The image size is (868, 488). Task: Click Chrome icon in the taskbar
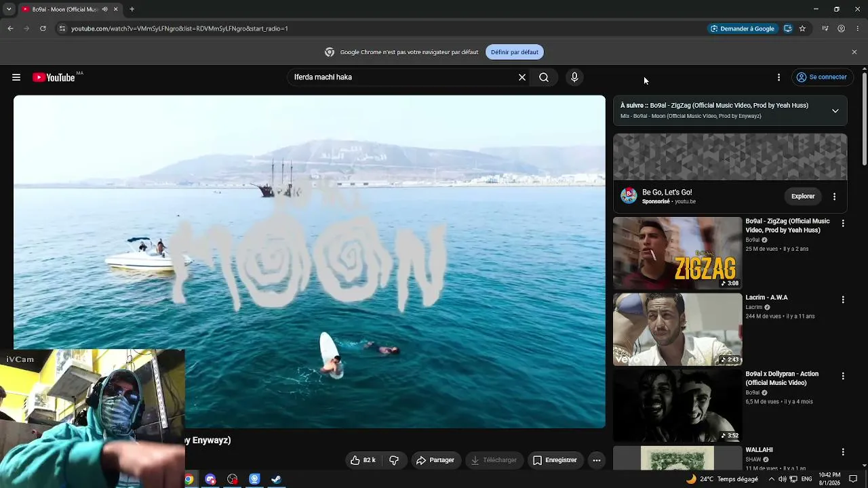point(189,479)
